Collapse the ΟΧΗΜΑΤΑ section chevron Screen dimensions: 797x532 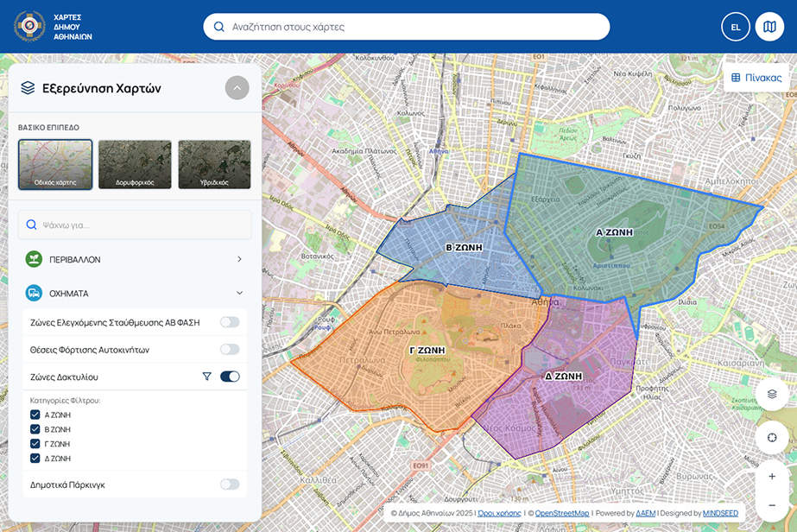(x=239, y=294)
